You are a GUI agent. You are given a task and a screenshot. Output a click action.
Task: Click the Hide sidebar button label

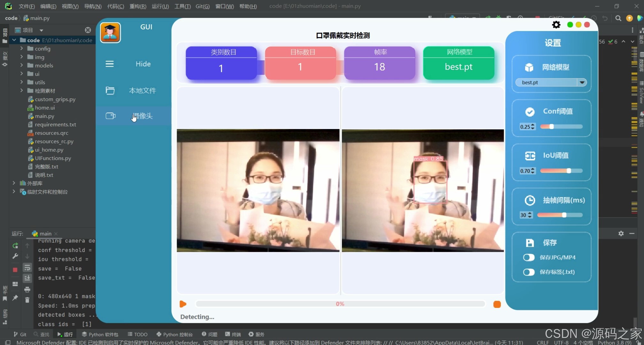143,64
